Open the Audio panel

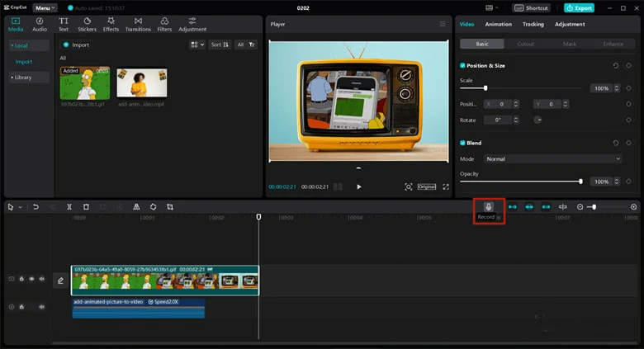(40, 25)
